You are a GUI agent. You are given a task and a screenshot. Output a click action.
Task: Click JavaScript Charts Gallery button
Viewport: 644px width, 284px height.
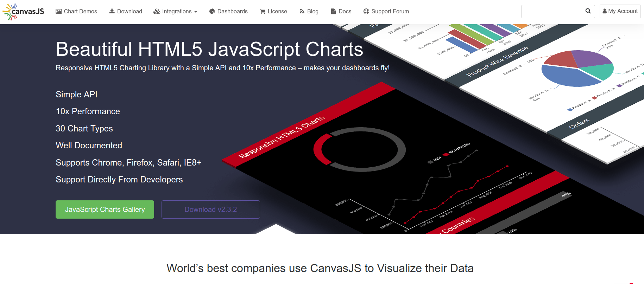coord(105,209)
